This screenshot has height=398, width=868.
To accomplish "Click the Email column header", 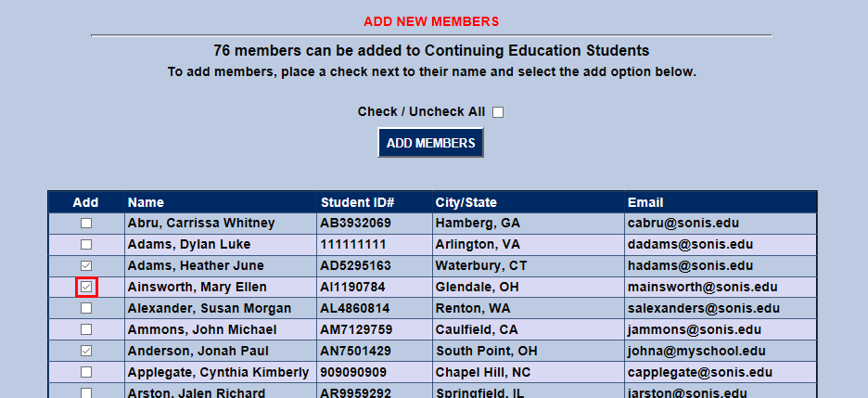I will point(645,202).
